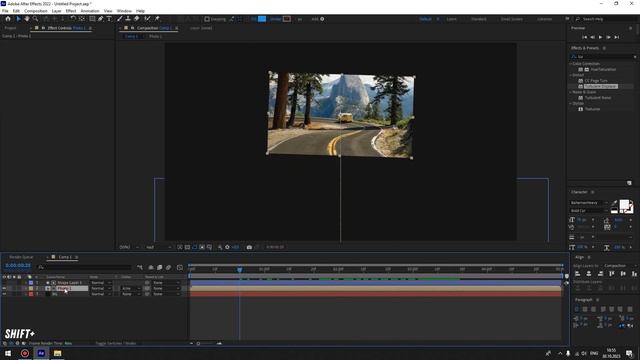Viewport: 640px width, 360px height.
Task: Select the Clone Stamp tool
Action: pyautogui.click(x=128, y=19)
